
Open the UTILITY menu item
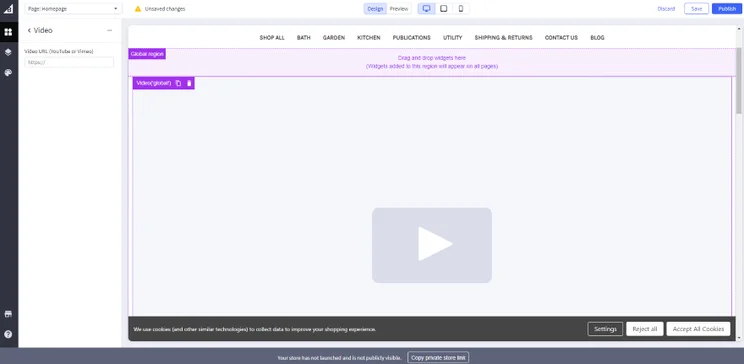click(x=453, y=37)
